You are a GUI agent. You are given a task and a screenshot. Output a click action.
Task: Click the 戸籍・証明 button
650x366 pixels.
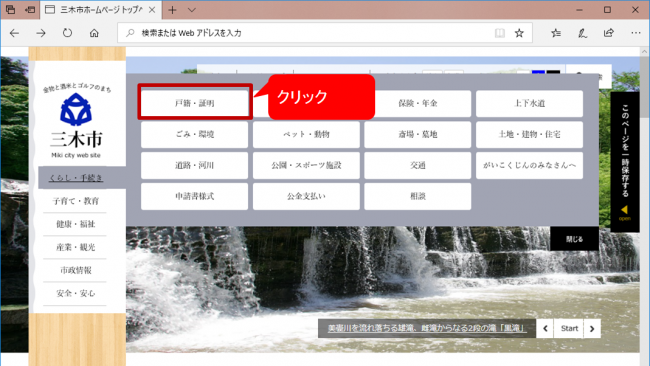[x=194, y=103]
